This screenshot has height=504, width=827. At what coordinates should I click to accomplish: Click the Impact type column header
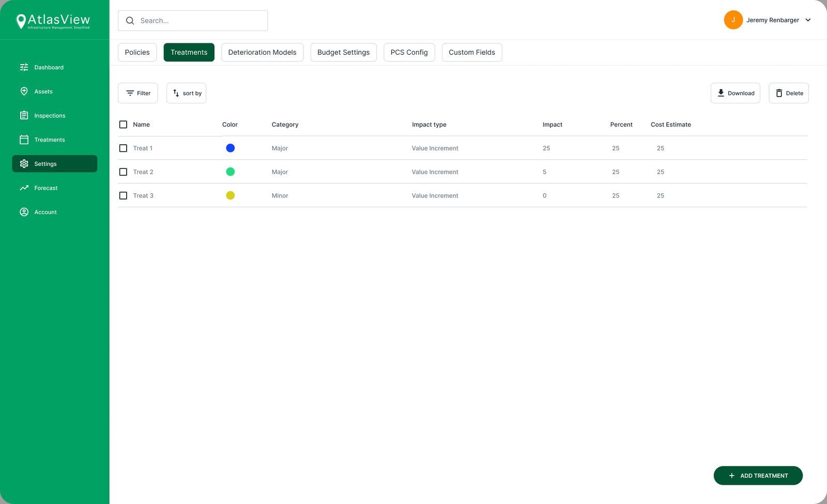429,125
